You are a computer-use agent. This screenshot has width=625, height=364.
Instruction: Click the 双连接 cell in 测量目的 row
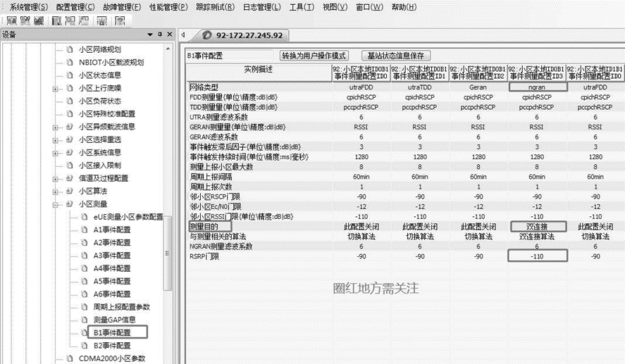pos(538,227)
